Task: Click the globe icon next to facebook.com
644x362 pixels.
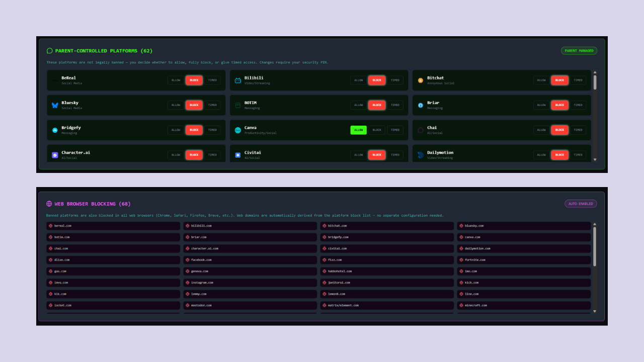Action: pos(188,260)
